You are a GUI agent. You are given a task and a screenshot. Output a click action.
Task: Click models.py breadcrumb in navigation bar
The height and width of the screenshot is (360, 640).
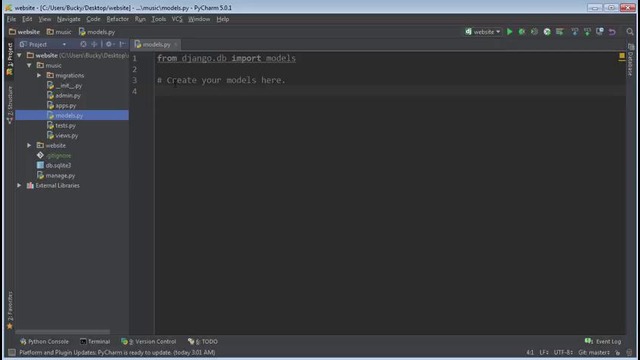click(97, 31)
